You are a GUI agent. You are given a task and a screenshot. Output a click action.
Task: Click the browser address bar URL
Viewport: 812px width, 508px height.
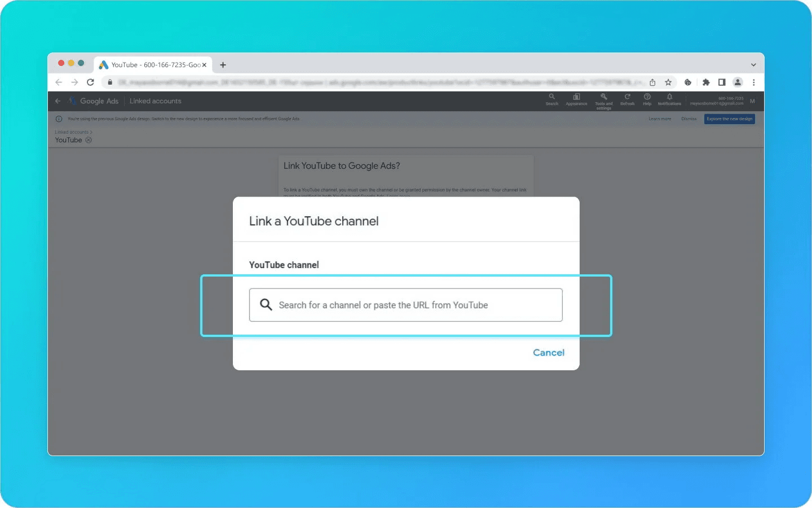[x=381, y=82]
